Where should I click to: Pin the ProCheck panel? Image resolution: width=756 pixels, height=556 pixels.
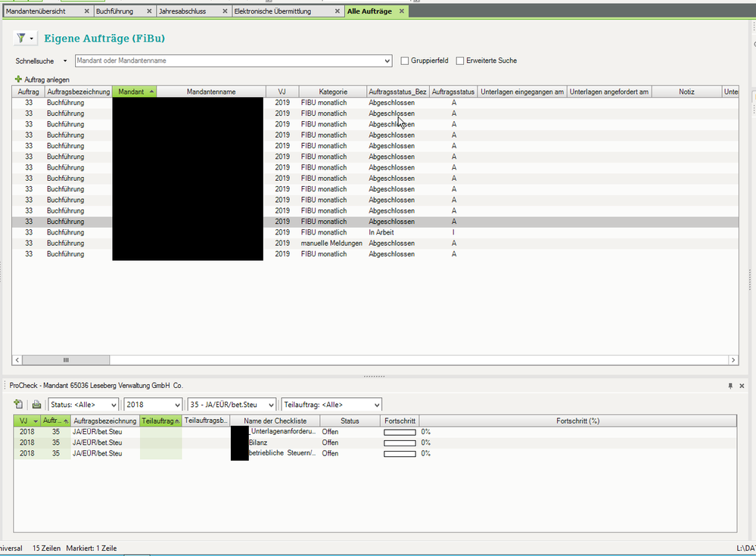coord(730,386)
